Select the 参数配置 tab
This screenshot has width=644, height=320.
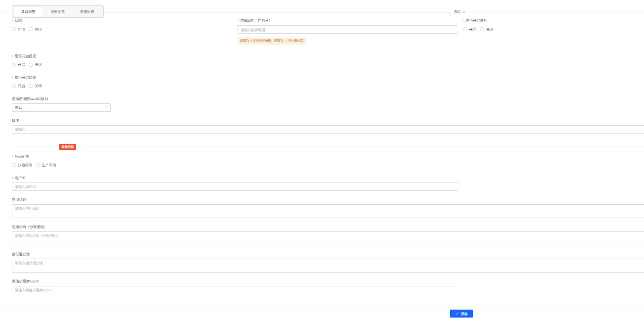click(x=28, y=11)
